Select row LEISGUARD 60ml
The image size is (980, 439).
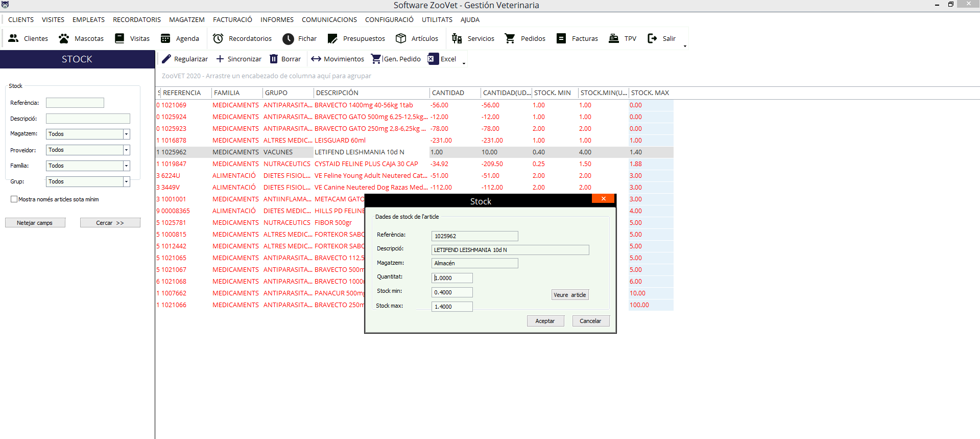[414, 141]
